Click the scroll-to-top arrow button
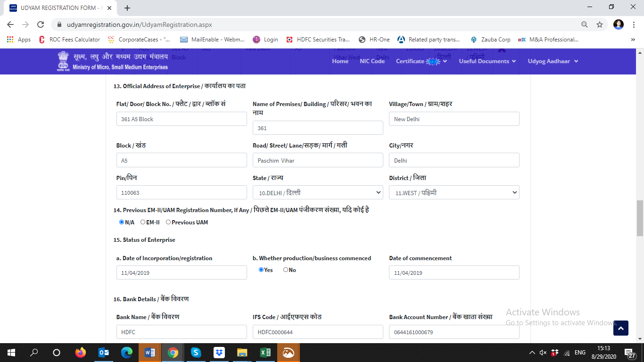 tap(620, 328)
